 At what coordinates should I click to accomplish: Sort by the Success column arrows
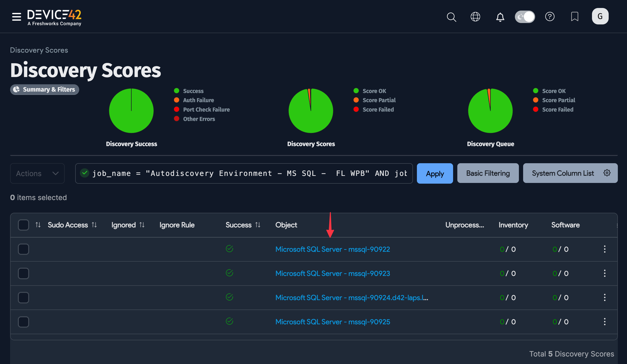(x=258, y=225)
